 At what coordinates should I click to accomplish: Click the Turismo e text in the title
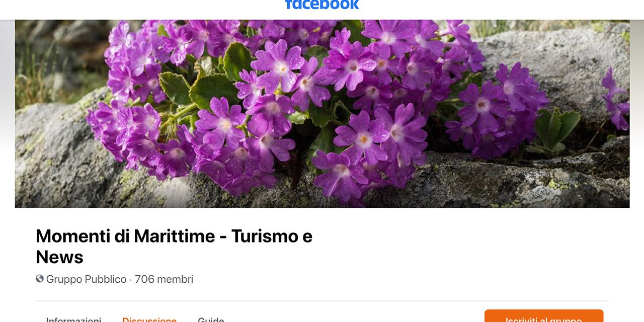pos(272,236)
